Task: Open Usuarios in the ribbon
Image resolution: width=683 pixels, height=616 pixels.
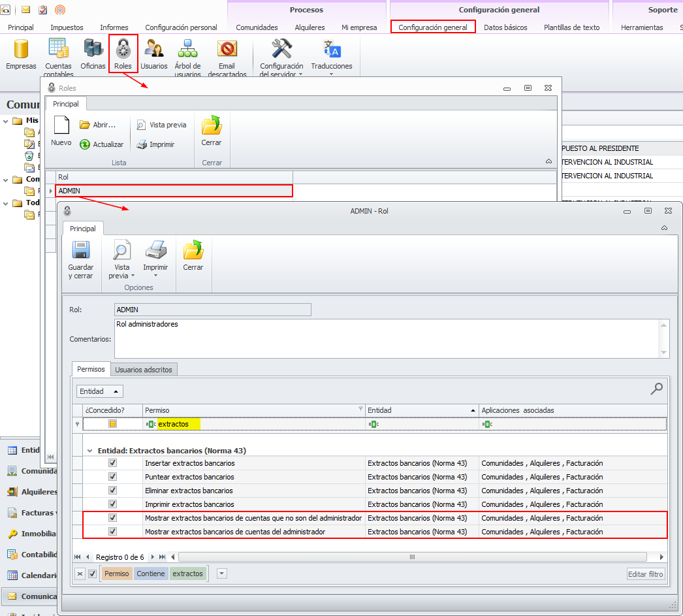Action: (154, 50)
